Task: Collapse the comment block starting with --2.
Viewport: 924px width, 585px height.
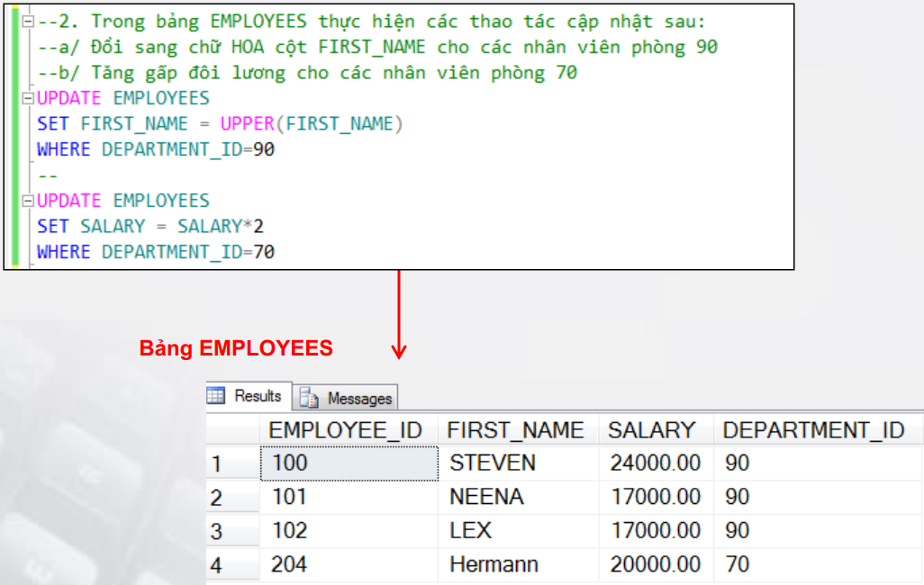Action: (x=27, y=22)
